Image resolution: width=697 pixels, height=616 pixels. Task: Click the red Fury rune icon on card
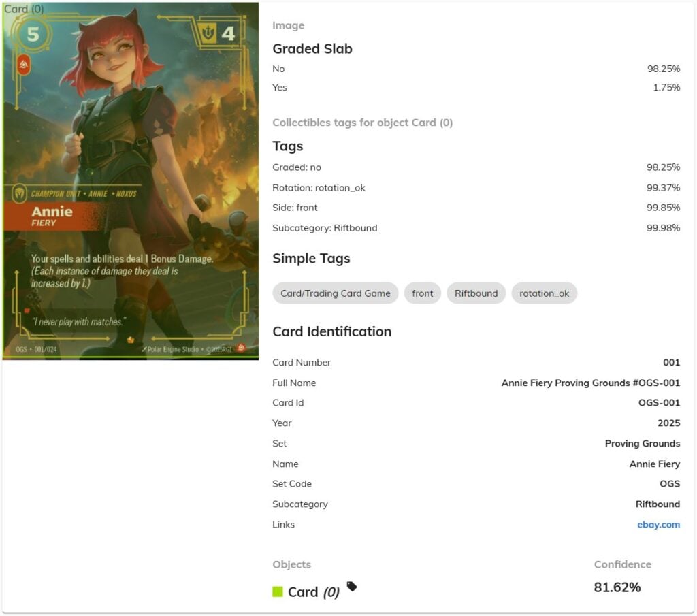[24, 65]
